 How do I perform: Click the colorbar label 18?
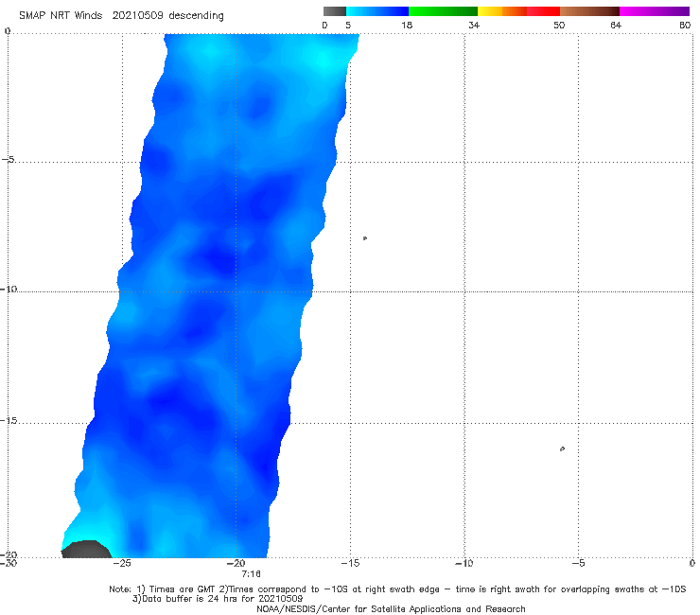point(407,25)
